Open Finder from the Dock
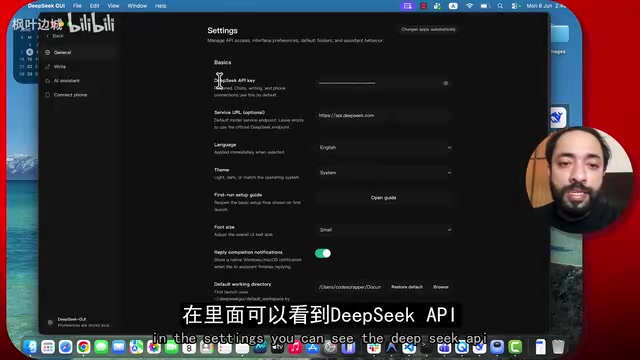Viewport: 640px width, 360px height. [x=30, y=347]
